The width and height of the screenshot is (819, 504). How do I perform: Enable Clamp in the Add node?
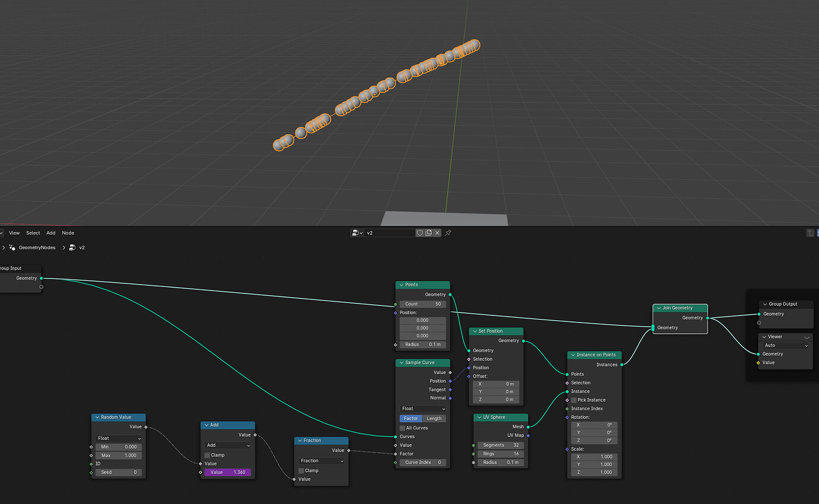pyautogui.click(x=207, y=455)
